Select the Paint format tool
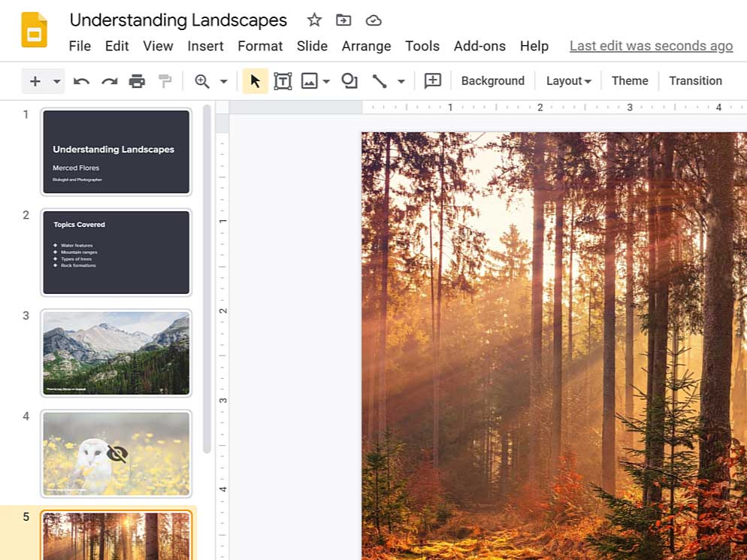This screenshot has width=747, height=560. coord(165,80)
